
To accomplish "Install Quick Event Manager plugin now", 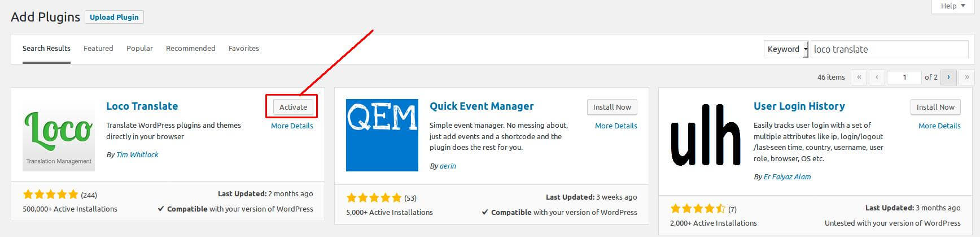I will tap(612, 107).
